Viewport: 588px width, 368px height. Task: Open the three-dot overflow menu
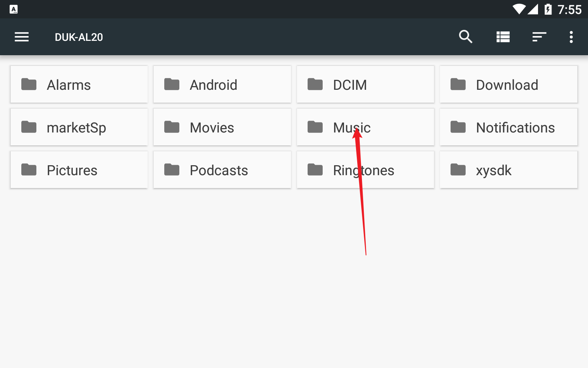pos(571,37)
